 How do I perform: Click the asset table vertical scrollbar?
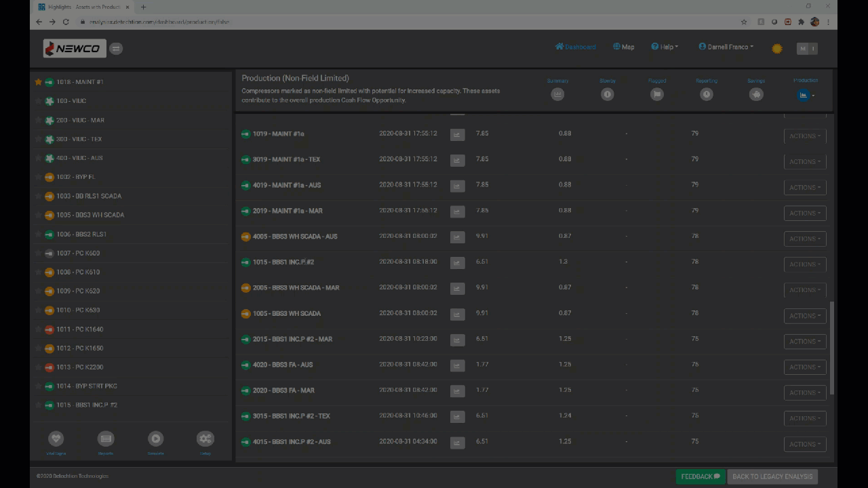coord(832,348)
